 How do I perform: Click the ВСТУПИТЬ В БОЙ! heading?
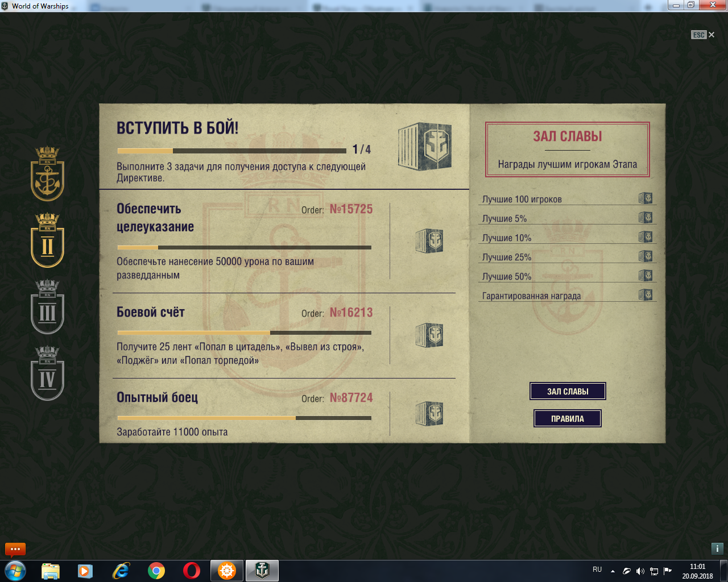[177, 128]
